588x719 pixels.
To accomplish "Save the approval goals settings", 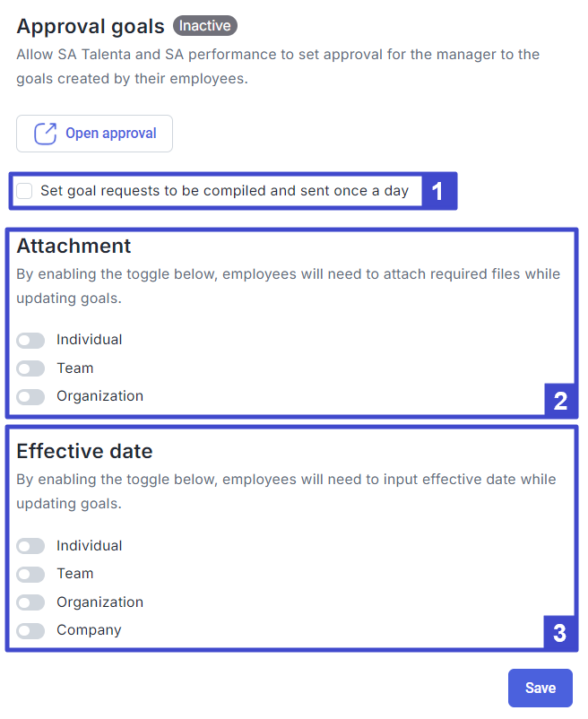I will (x=540, y=688).
